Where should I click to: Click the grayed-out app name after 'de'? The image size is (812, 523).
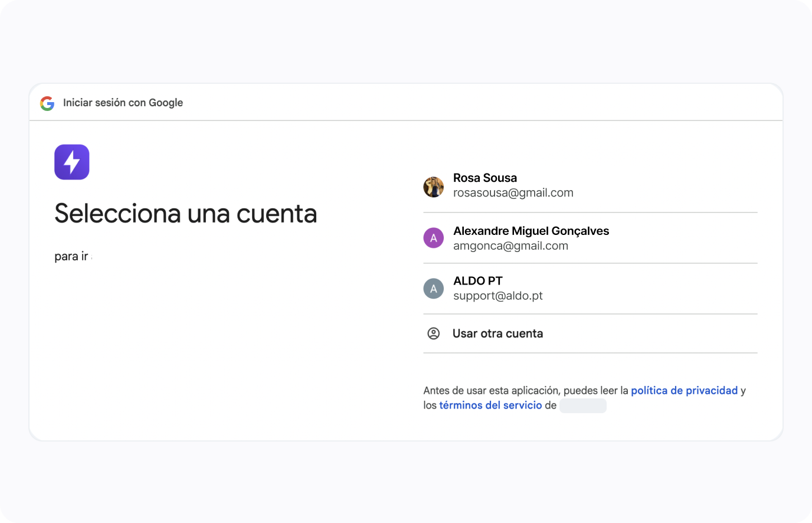click(582, 406)
